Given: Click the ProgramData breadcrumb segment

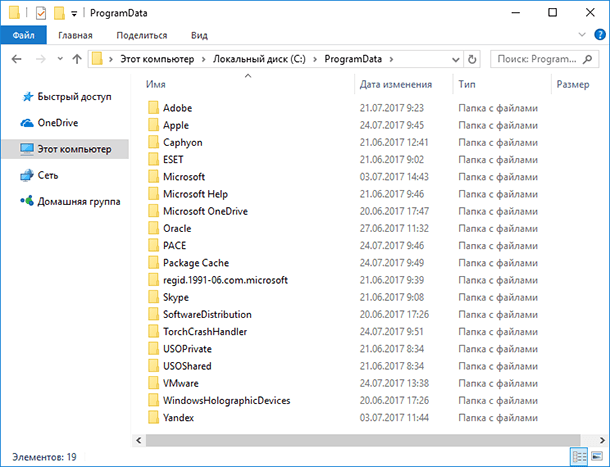Looking at the screenshot, I should (353, 59).
